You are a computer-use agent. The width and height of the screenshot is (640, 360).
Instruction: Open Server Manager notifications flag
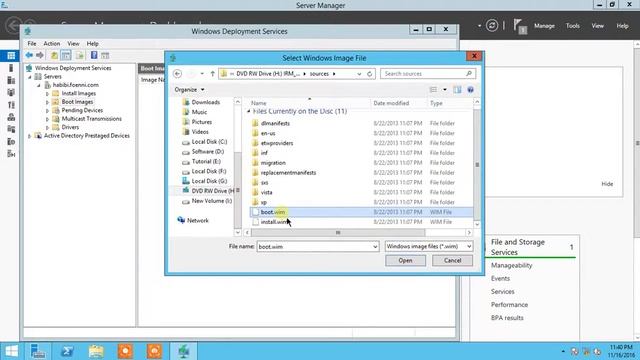click(520, 26)
